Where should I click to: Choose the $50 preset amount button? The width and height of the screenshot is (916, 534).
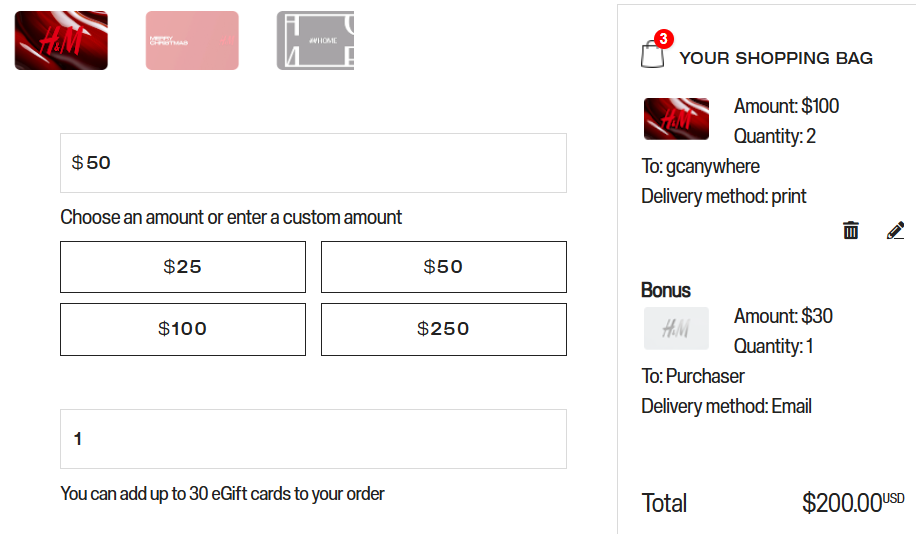point(443,267)
